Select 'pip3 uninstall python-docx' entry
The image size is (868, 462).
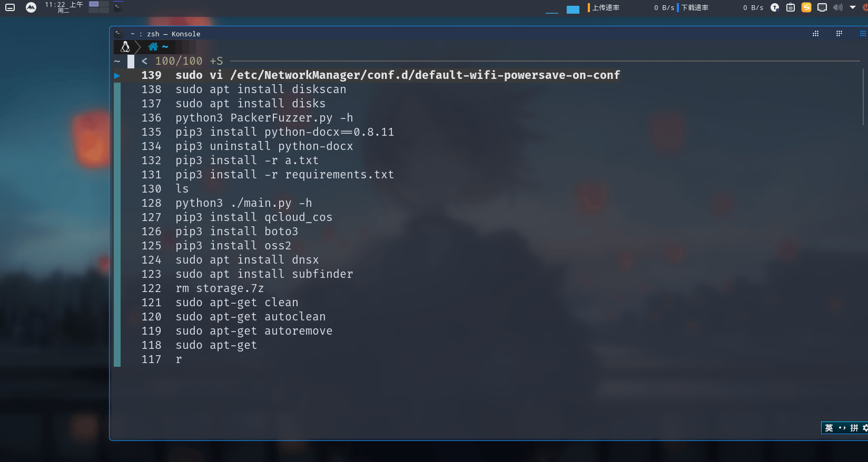coord(247,146)
